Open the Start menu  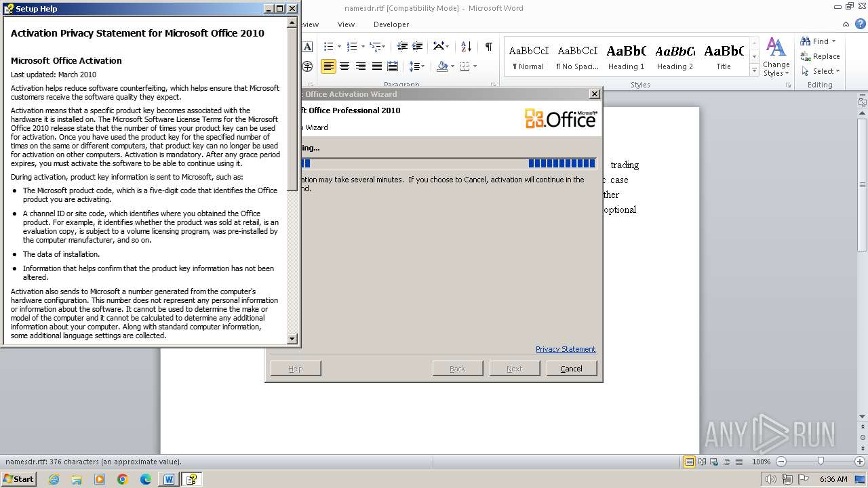pos(19,479)
